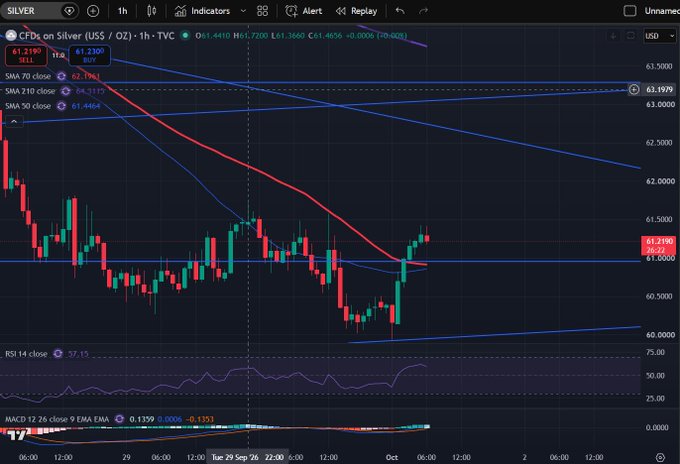The height and width of the screenshot is (464, 680).
Task: Open the 1h timeframe selector
Action: [123, 11]
